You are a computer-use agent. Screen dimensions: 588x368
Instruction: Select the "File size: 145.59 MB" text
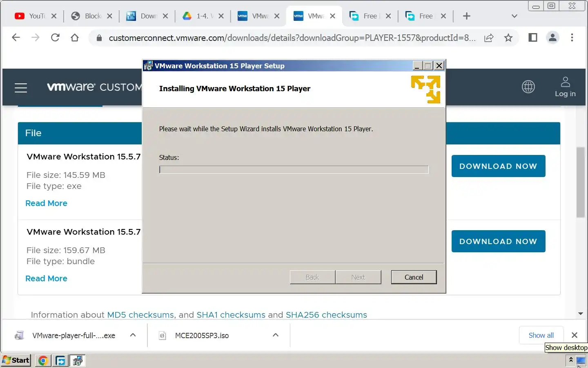[66, 175]
